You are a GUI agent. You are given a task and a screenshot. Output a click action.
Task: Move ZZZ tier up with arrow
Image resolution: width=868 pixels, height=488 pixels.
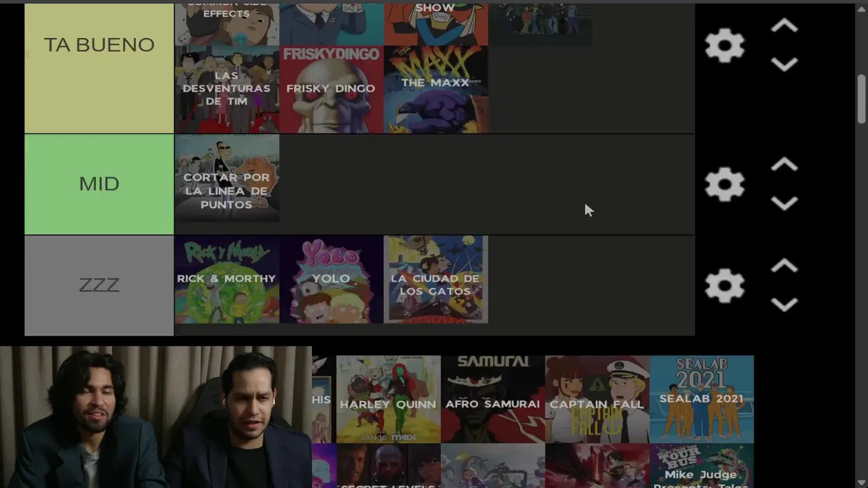tap(784, 266)
